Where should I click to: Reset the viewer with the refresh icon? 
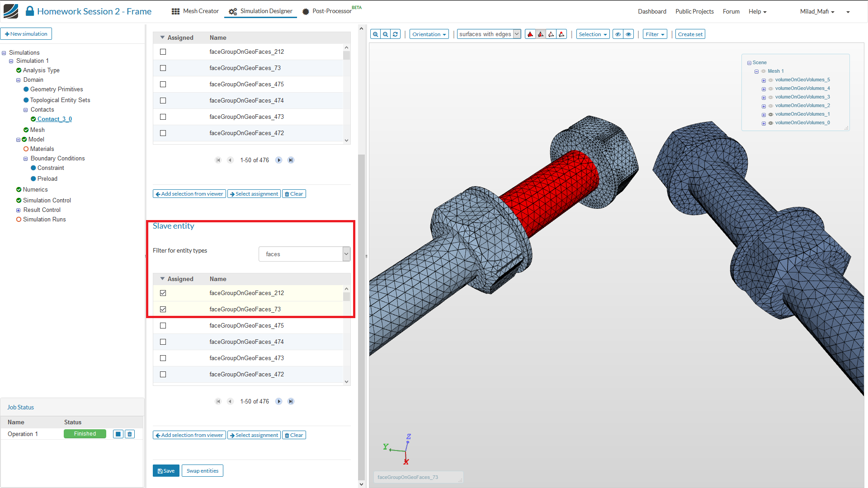(x=396, y=34)
